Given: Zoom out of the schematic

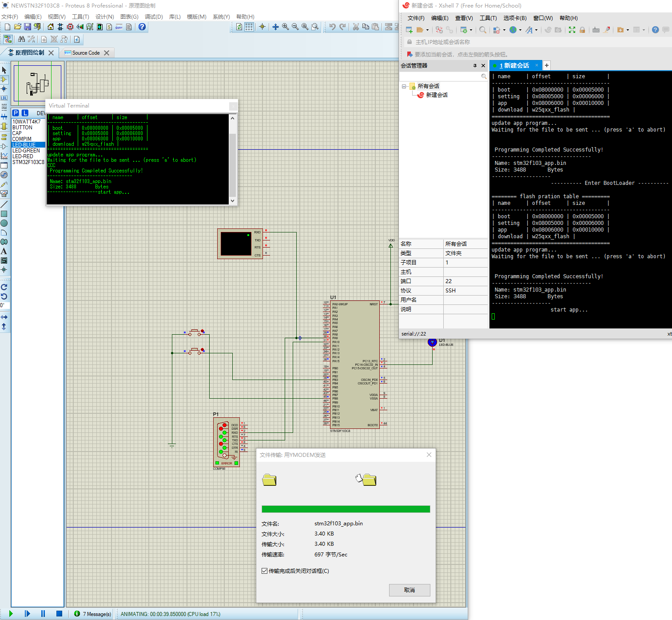Looking at the screenshot, I should pyautogui.click(x=295, y=27).
